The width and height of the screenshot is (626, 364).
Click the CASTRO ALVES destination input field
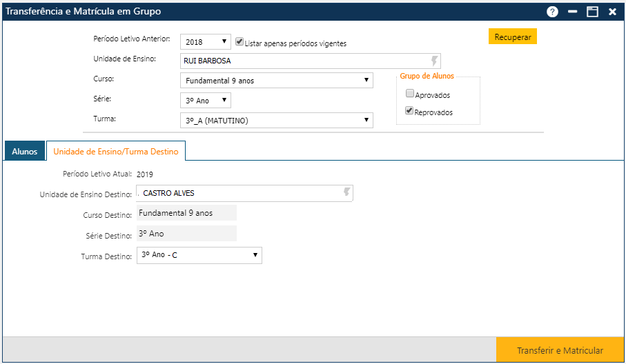[238, 193]
